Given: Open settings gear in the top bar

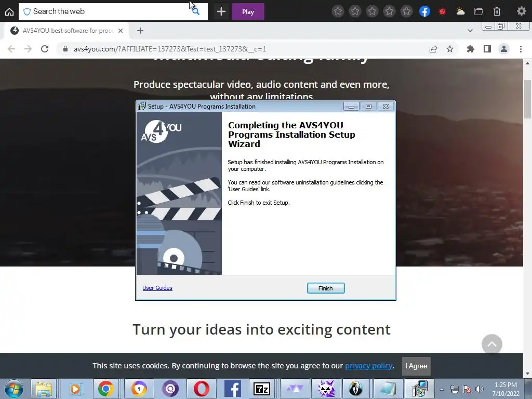Looking at the screenshot, I should click(x=521, y=11).
